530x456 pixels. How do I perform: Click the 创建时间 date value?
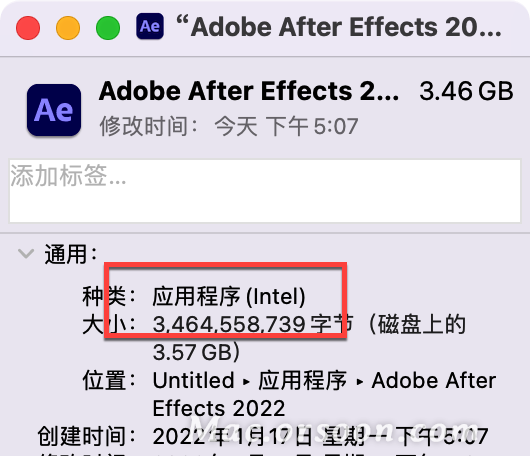click(320, 436)
